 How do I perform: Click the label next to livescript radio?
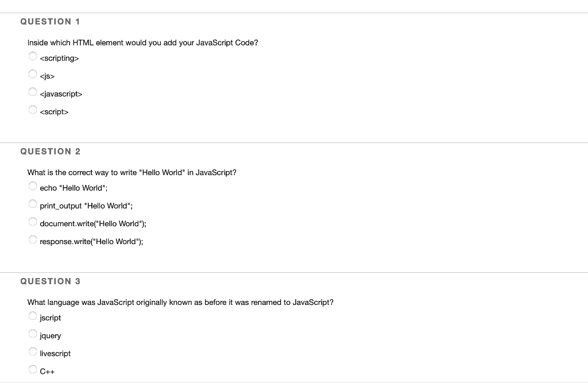click(54, 353)
